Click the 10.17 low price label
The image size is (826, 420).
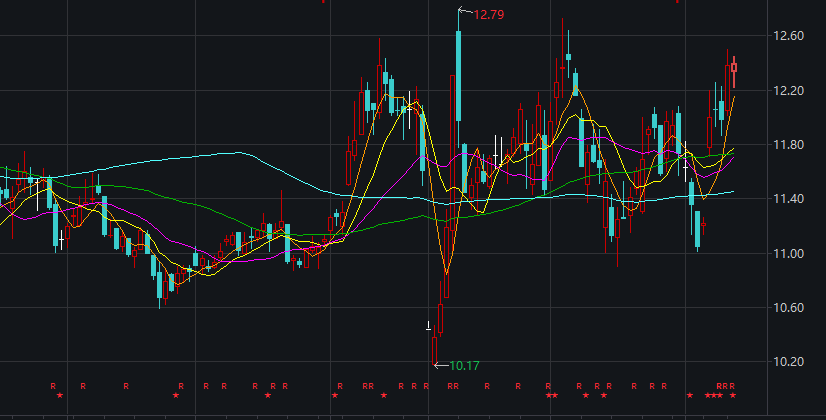[x=464, y=366]
